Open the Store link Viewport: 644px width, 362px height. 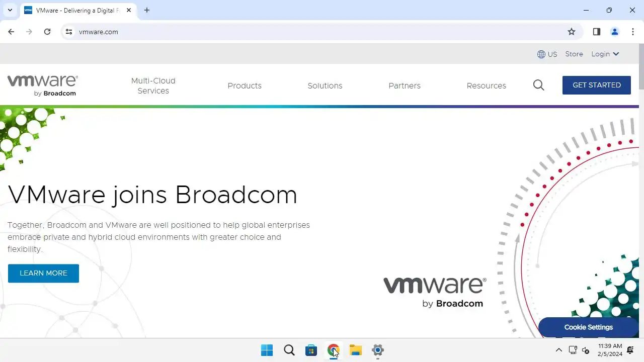coord(574,54)
